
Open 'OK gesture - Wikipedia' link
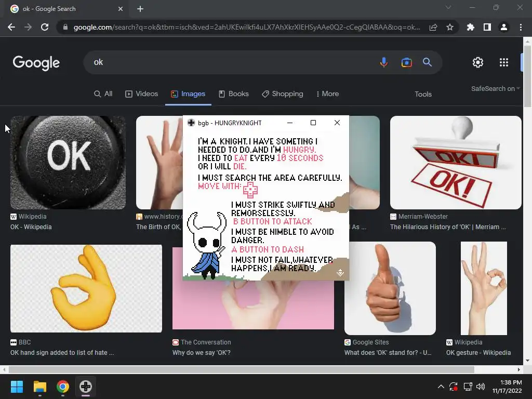[x=478, y=353]
